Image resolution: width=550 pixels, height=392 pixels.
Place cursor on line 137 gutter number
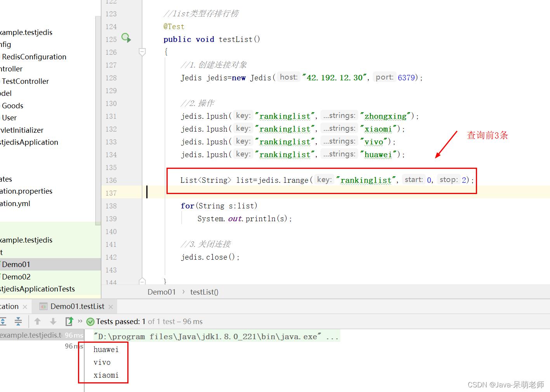click(x=111, y=193)
